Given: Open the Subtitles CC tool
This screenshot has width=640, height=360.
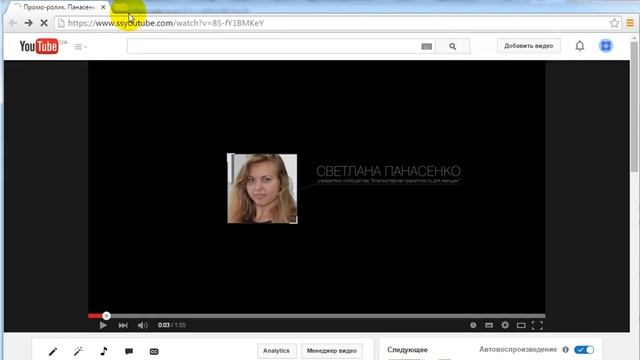Looking at the screenshot, I should (x=154, y=351).
